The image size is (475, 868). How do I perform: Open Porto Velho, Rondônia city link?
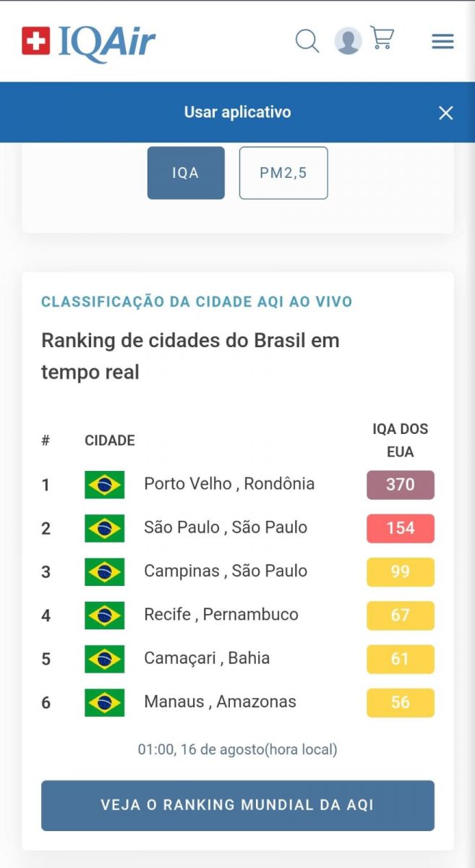point(229,484)
